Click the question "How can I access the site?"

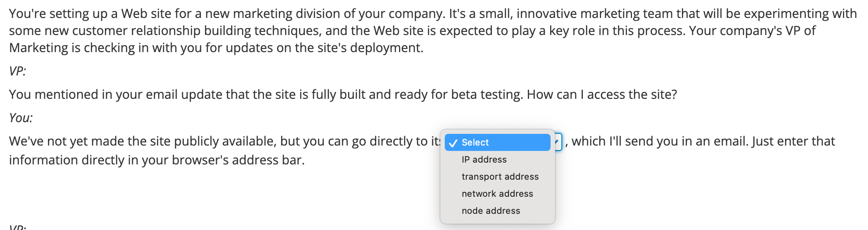[602, 94]
